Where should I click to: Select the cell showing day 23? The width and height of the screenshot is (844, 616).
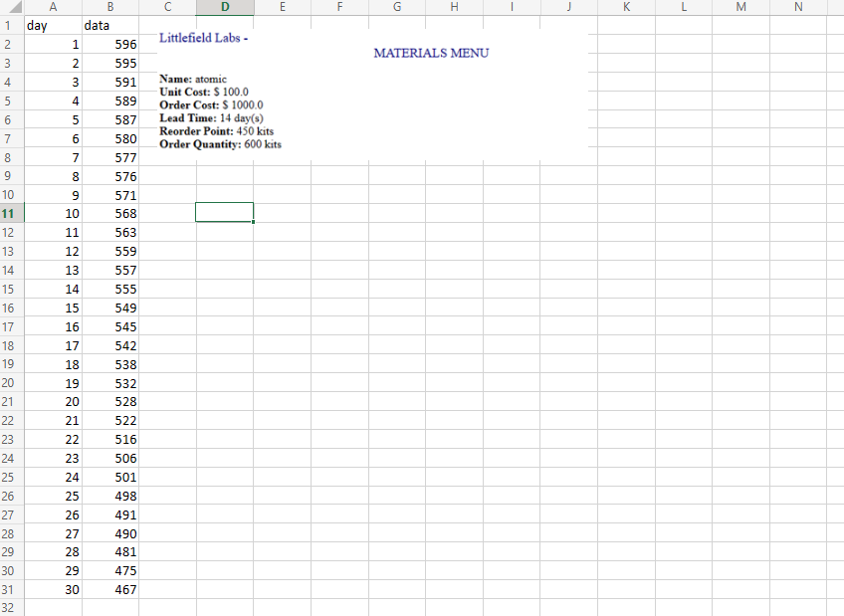point(53,457)
